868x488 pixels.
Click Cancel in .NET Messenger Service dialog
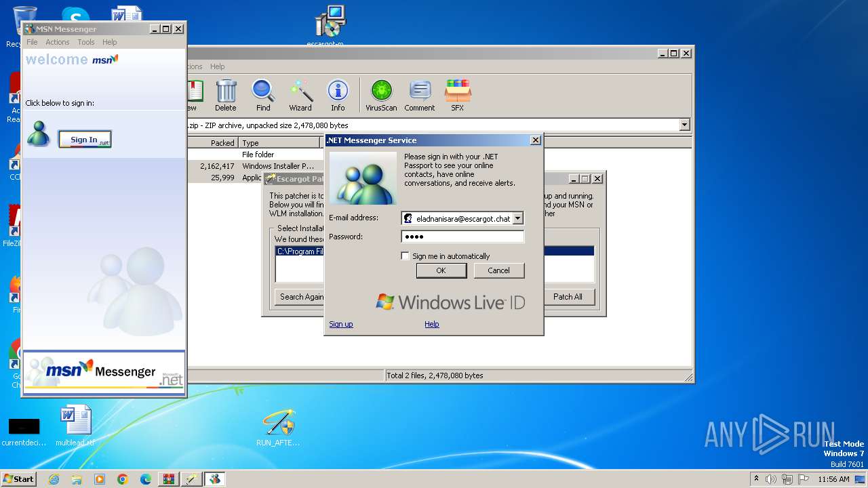(498, 270)
